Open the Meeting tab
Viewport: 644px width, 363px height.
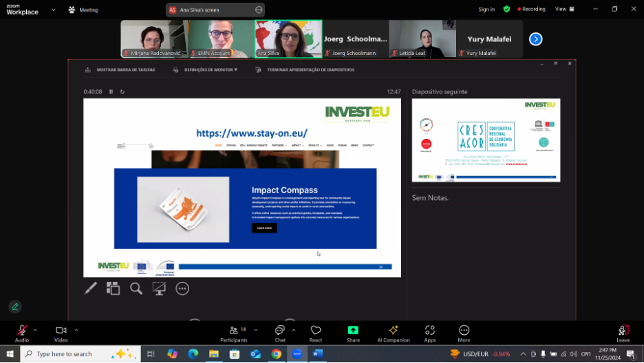click(83, 10)
